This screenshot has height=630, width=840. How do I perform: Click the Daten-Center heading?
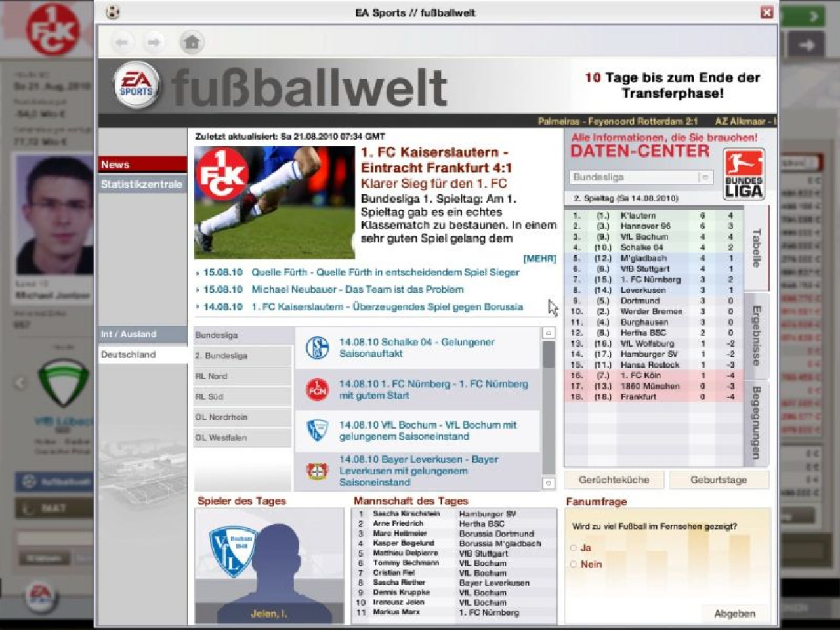tap(640, 151)
